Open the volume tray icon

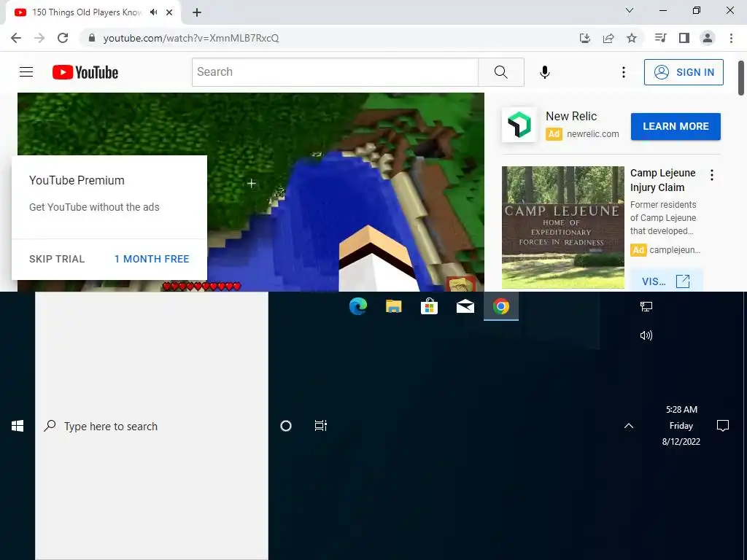click(x=646, y=335)
